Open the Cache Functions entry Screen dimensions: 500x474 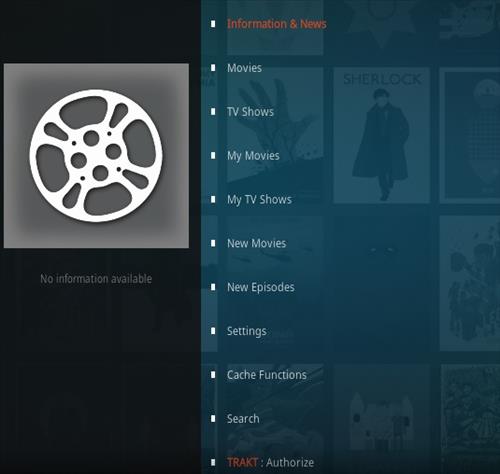[267, 375]
